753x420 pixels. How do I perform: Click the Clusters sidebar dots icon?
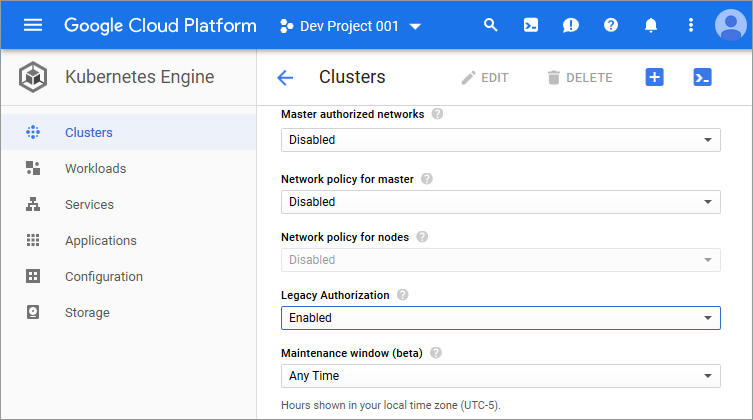point(33,132)
